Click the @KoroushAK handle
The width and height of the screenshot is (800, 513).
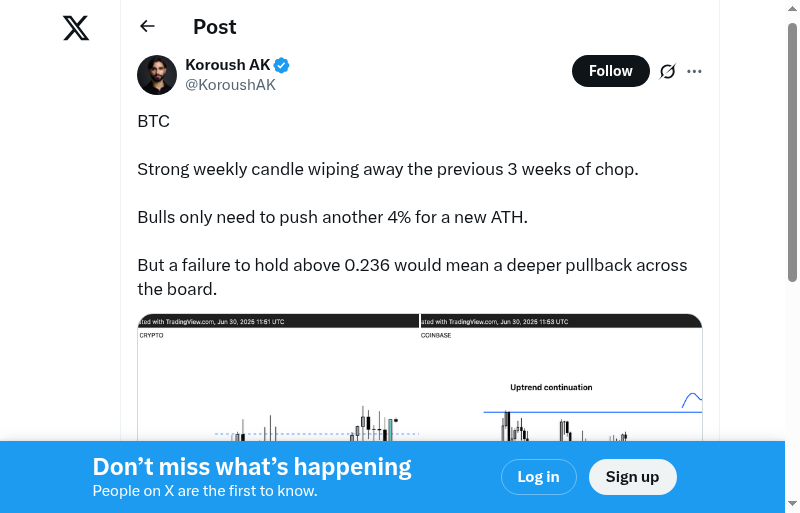(x=230, y=85)
